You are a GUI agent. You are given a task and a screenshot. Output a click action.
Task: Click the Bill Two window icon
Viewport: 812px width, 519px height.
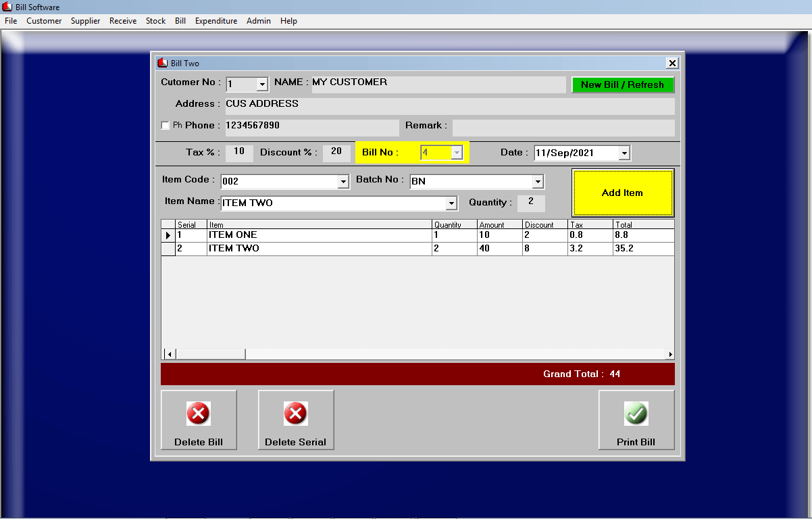click(162, 63)
